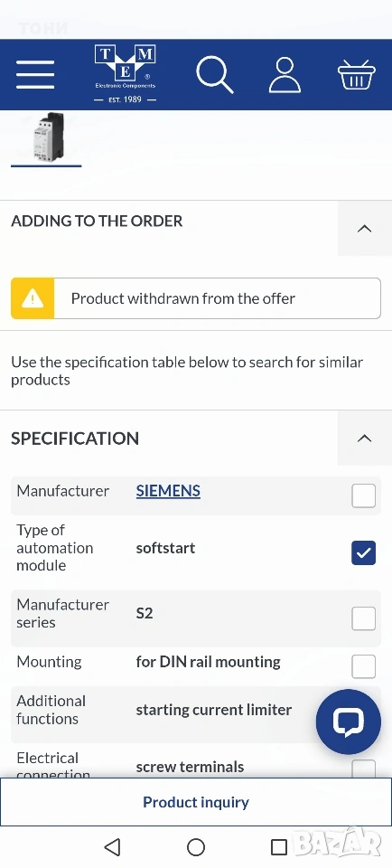Check the Manufacturer SIEMENS checkbox
Viewport: 392px width, 868px height.
[x=363, y=495]
